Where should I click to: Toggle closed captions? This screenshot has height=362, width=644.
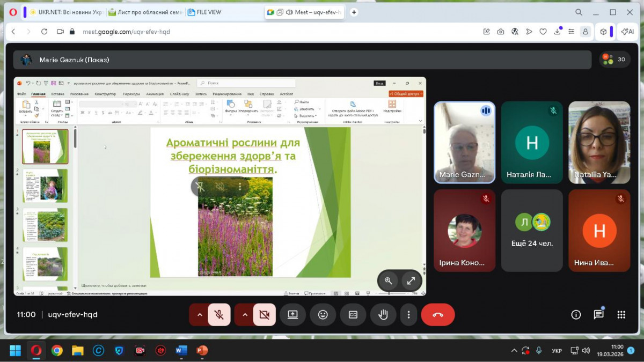pyautogui.click(x=353, y=315)
